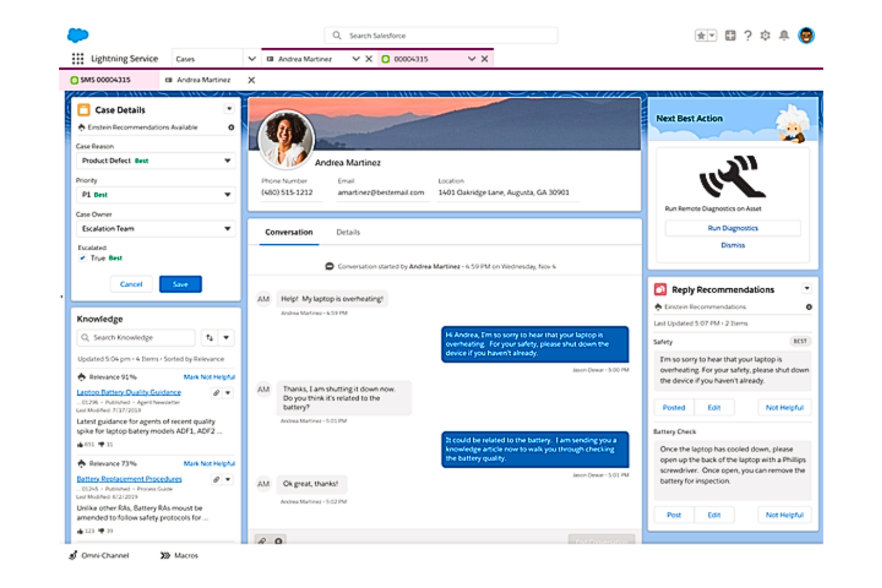
Task: Click the remote diagnostics wrench icon
Action: [732, 176]
